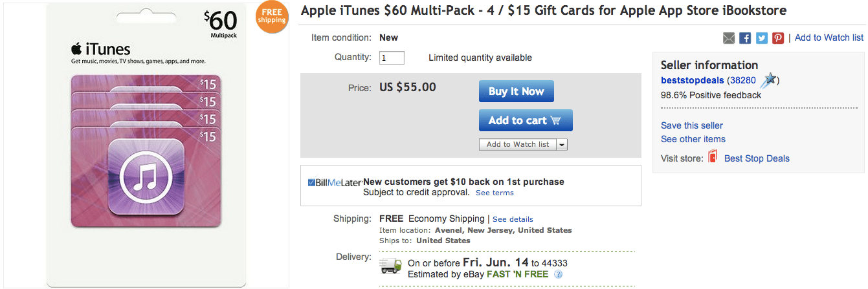
Task: Open the FAST 'N FREE help icon
Action: point(558,274)
